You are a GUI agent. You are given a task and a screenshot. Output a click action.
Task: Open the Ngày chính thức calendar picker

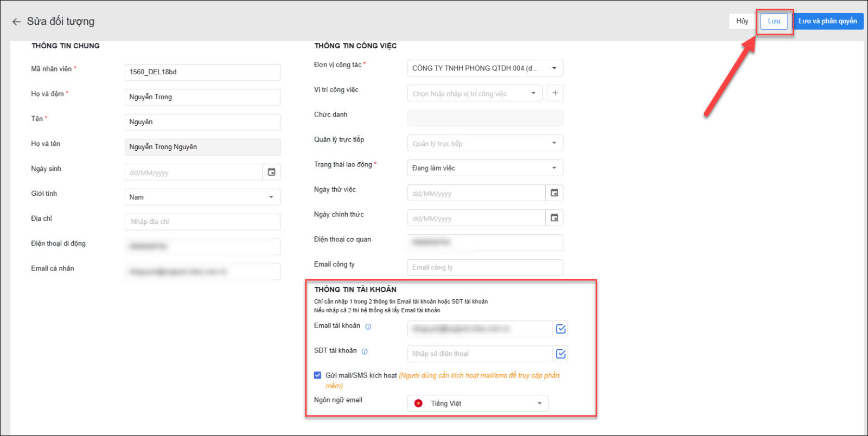pos(554,217)
